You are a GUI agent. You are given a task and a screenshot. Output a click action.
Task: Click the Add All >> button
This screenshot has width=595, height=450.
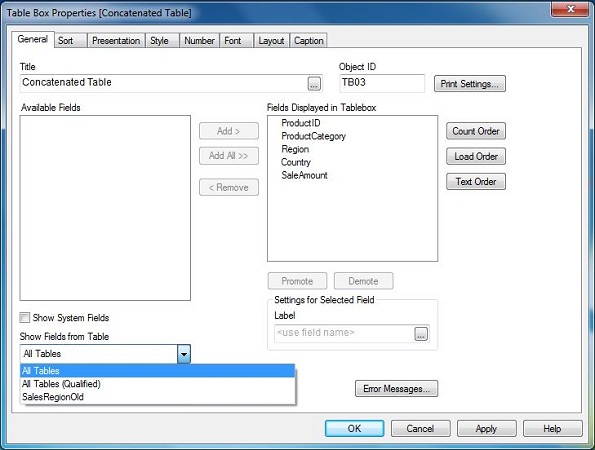pyautogui.click(x=229, y=156)
